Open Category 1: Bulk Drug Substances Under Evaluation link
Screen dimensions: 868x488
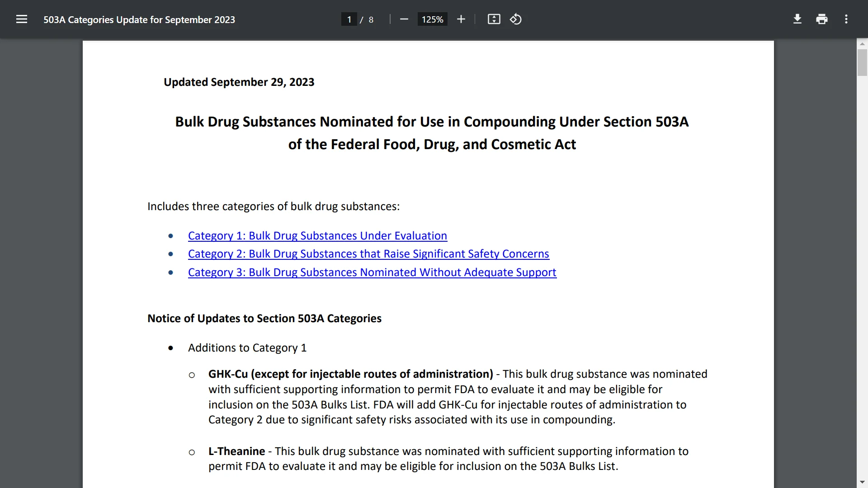click(x=317, y=236)
